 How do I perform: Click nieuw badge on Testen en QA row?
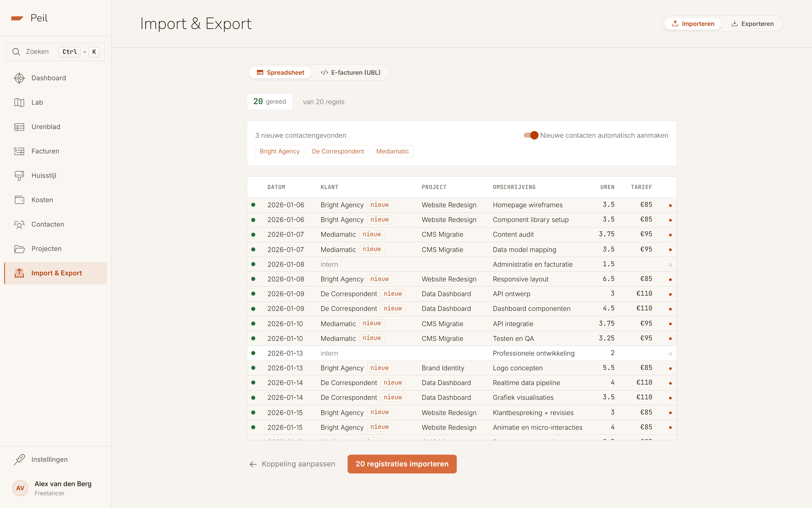pos(371,338)
